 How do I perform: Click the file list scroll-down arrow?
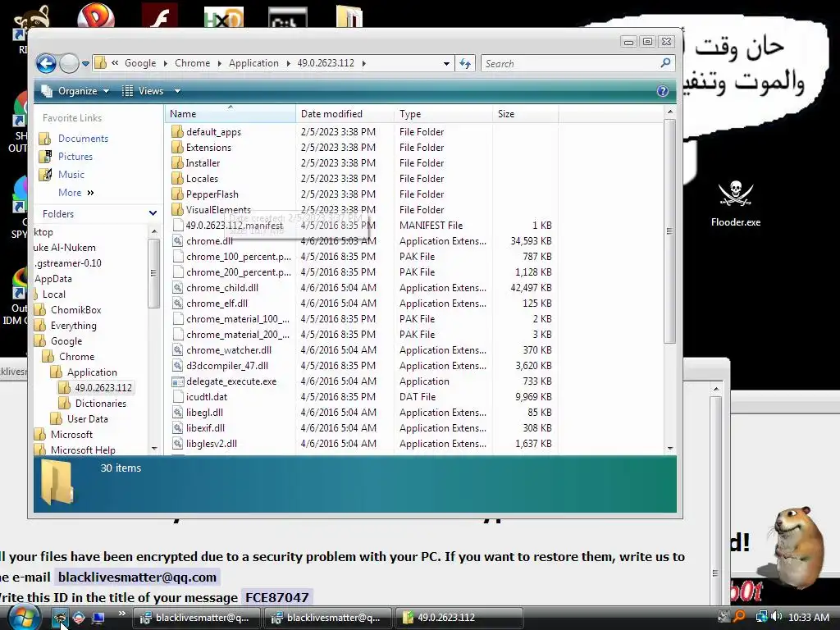670,449
